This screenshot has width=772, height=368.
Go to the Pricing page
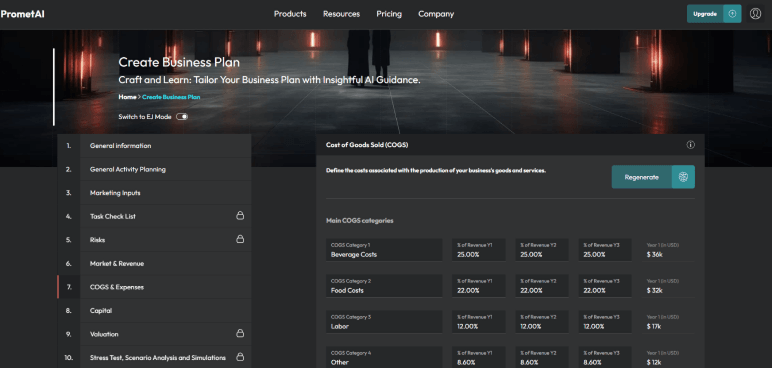point(389,14)
